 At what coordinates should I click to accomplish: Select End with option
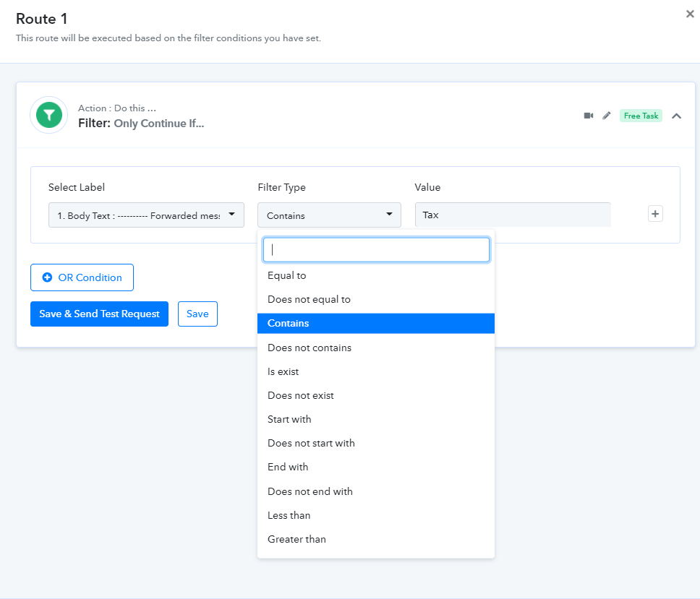376,467
